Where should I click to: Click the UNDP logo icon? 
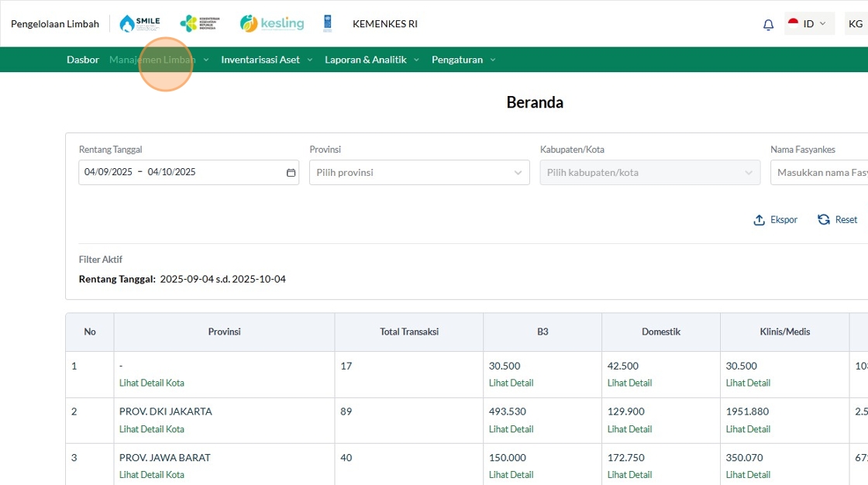(328, 23)
